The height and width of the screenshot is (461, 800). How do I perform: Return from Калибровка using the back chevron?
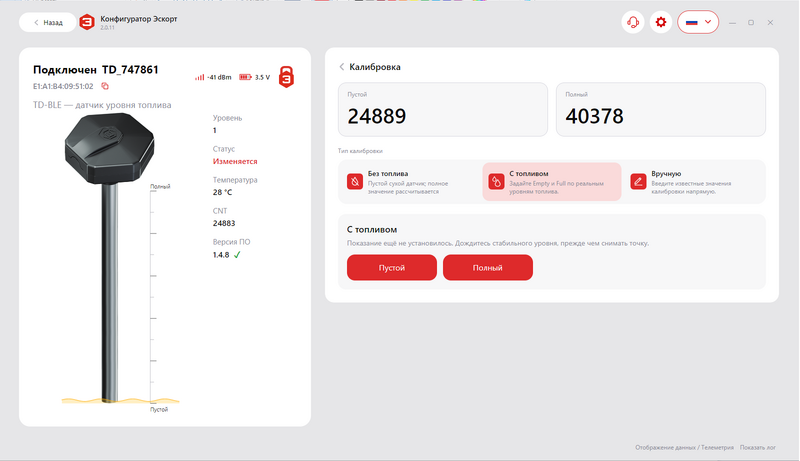click(x=342, y=67)
